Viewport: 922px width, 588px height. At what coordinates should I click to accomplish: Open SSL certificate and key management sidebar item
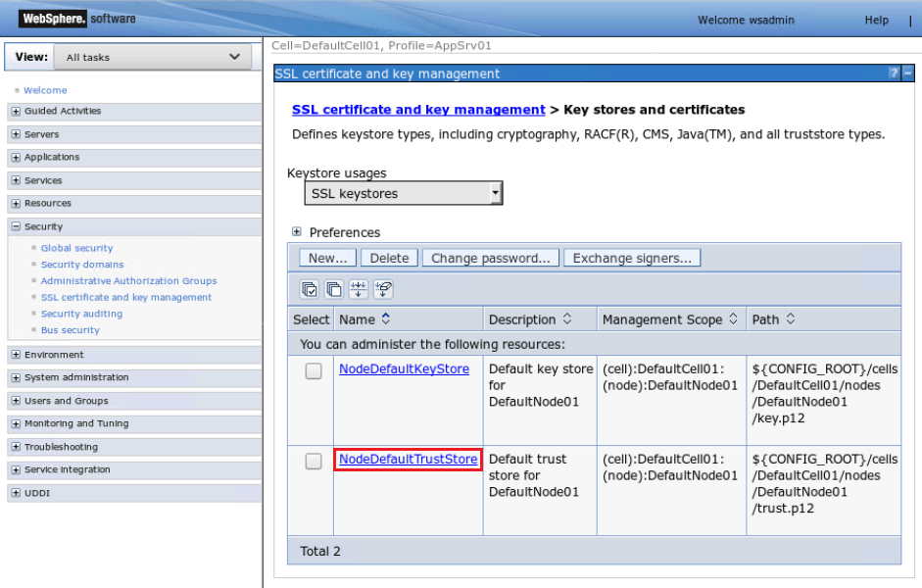click(x=126, y=298)
